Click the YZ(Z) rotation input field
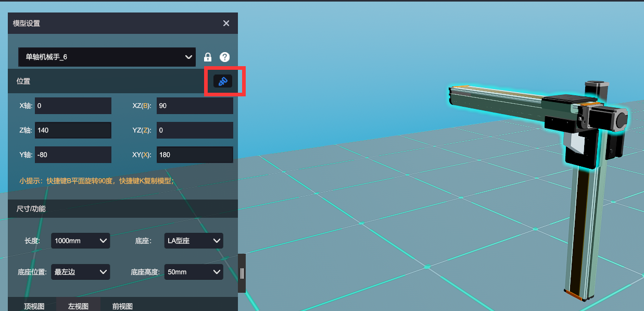 pyautogui.click(x=195, y=130)
